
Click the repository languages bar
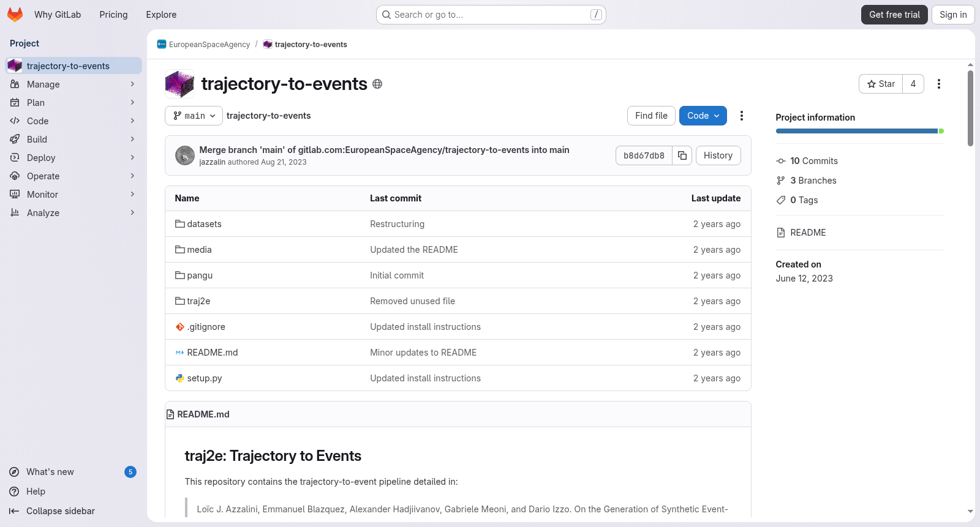[x=859, y=131]
